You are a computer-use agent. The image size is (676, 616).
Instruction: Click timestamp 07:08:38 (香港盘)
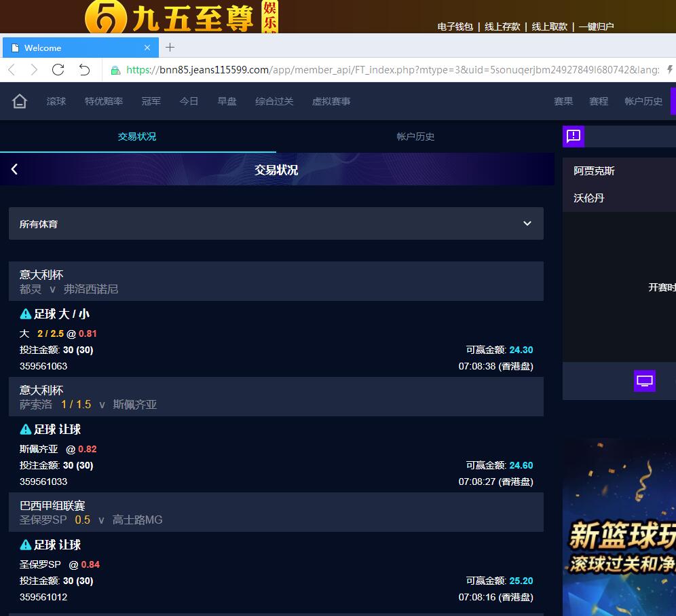pos(495,366)
